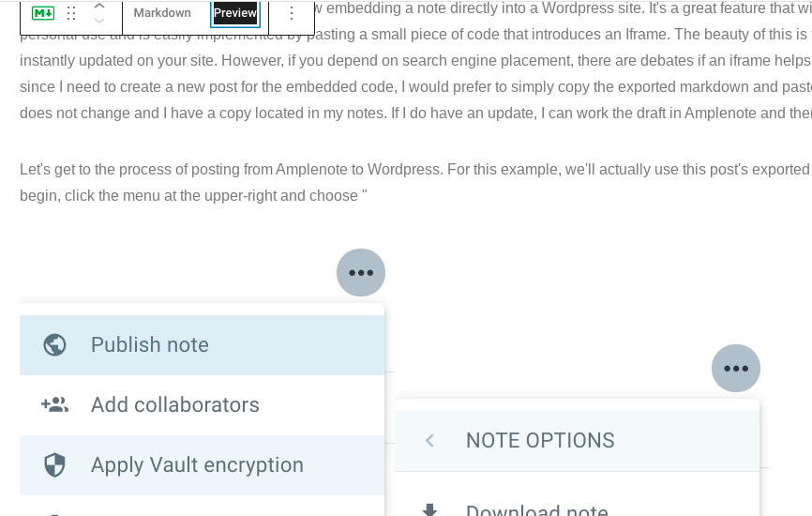Open the left three-dot note menu
Viewport: 812px width, 516px height.
pos(361,273)
